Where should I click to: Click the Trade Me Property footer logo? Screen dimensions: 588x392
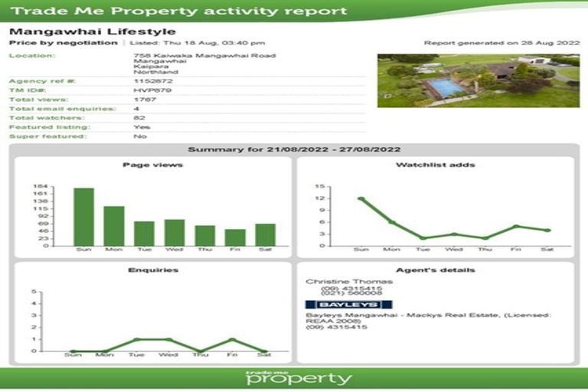tap(299, 377)
